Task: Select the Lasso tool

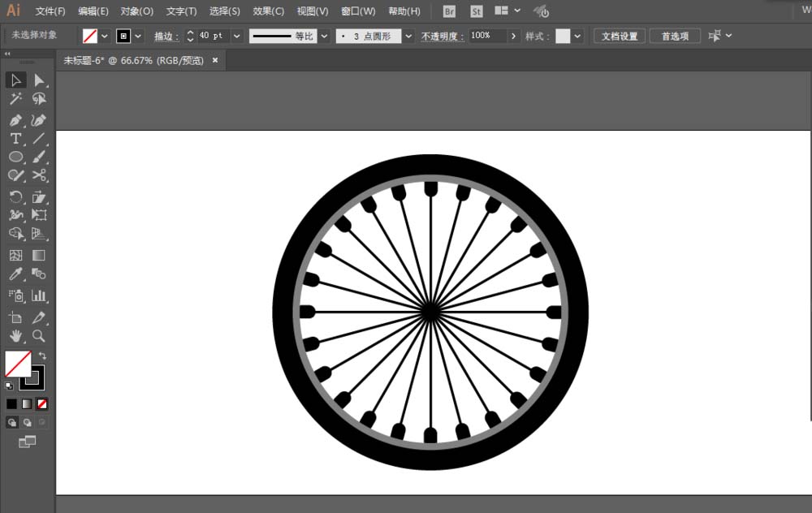Action: pyautogui.click(x=39, y=98)
